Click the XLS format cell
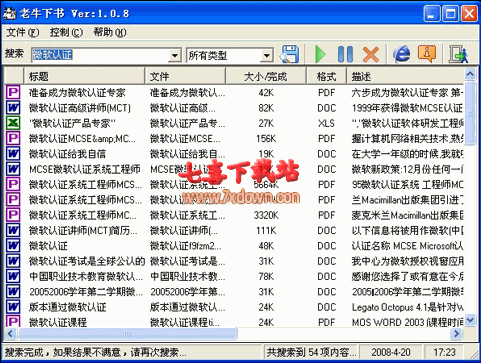Screen dimensions: 481x363 tap(326, 123)
